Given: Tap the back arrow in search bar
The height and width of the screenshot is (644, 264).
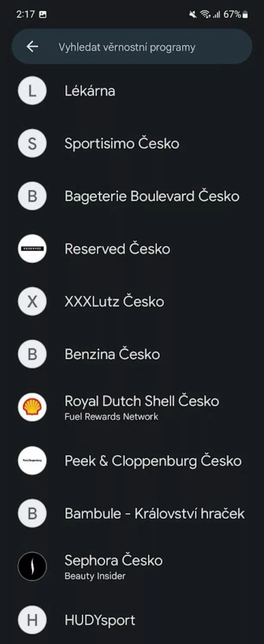Looking at the screenshot, I should coord(32,46).
